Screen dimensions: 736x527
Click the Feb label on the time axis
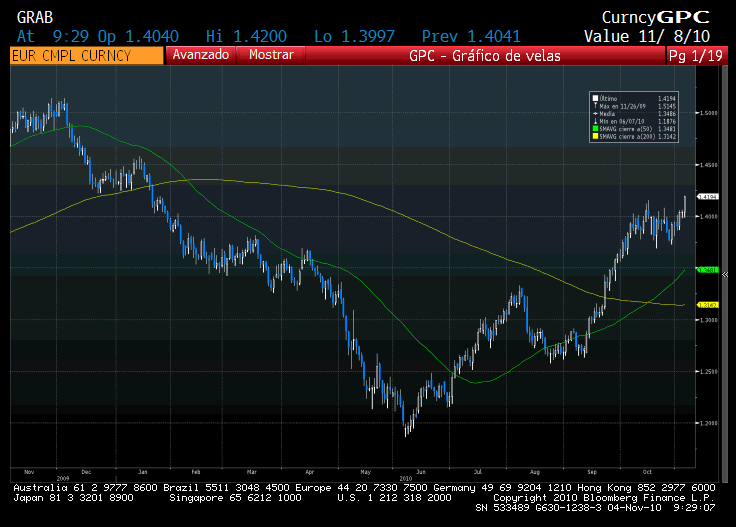click(196, 472)
